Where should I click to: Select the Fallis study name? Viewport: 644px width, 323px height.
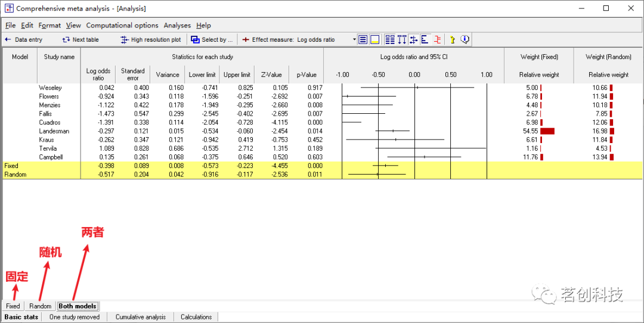45,114
